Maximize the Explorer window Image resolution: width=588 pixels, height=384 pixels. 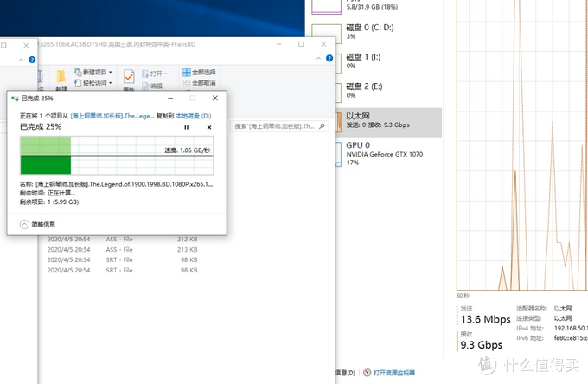[x=301, y=44]
